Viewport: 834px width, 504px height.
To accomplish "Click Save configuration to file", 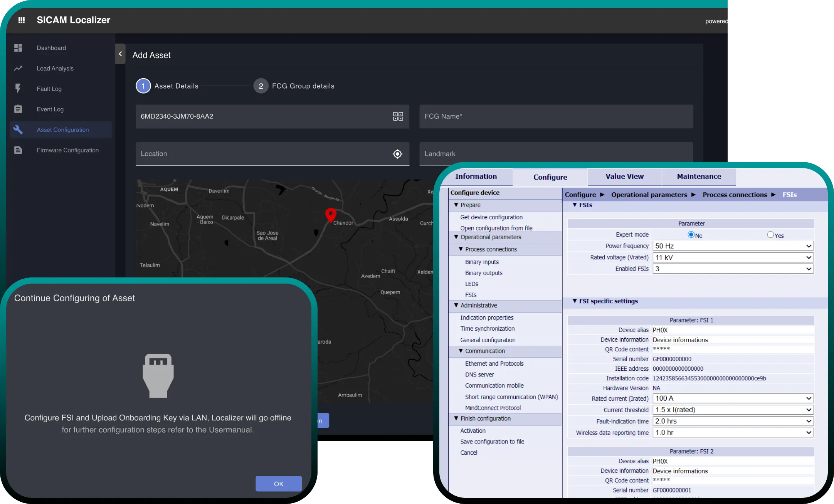I will [x=492, y=442].
